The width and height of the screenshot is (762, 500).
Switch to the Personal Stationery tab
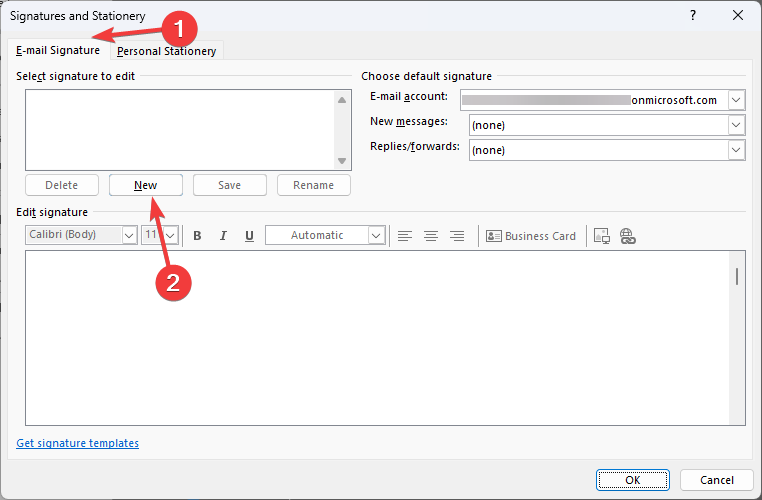pyautogui.click(x=166, y=51)
